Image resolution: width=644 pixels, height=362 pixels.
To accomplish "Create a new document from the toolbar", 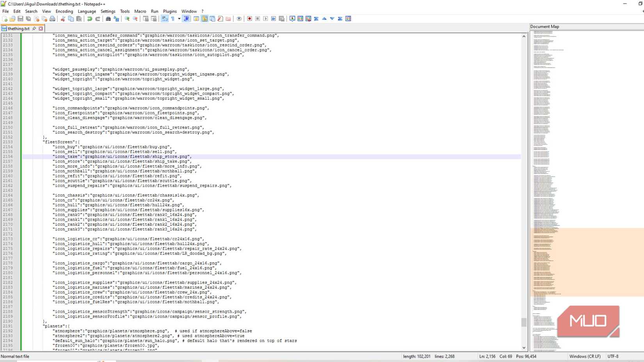I will pyautogui.click(x=5, y=19).
